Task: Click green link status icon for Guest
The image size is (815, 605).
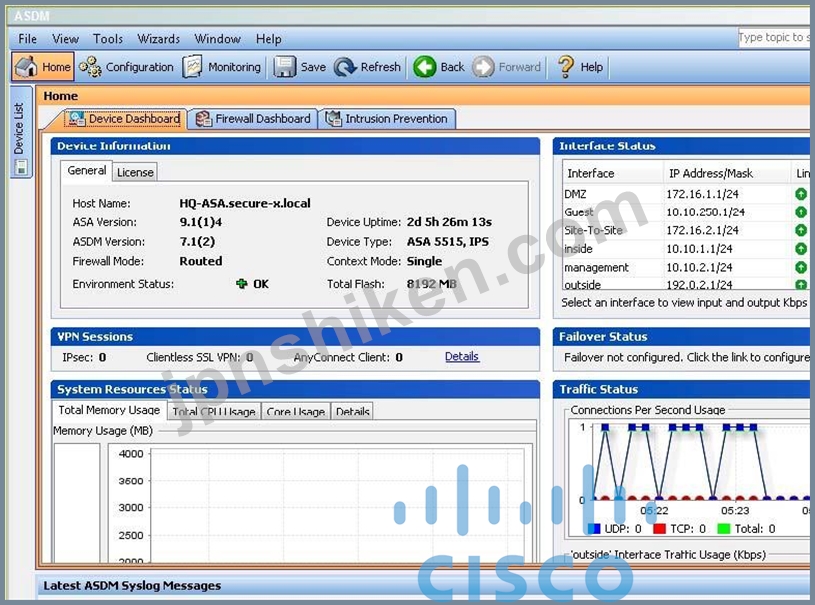Action: click(x=801, y=212)
